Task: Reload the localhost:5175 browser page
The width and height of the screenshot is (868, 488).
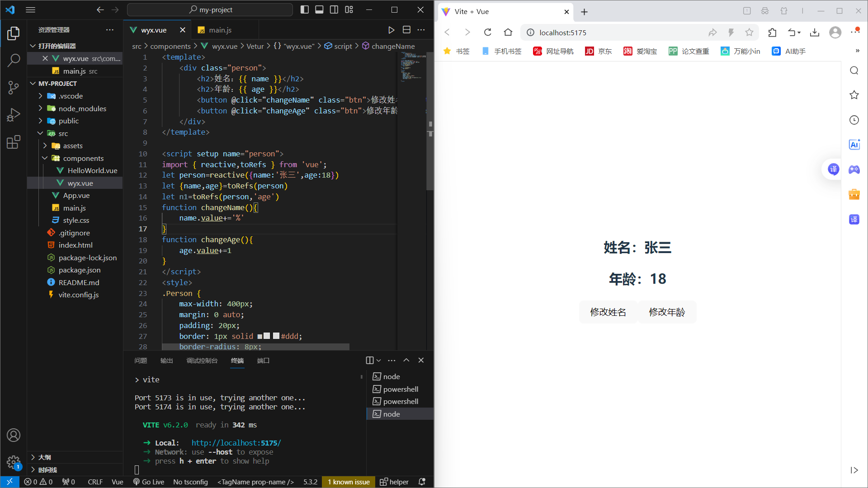Action: [x=487, y=32]
